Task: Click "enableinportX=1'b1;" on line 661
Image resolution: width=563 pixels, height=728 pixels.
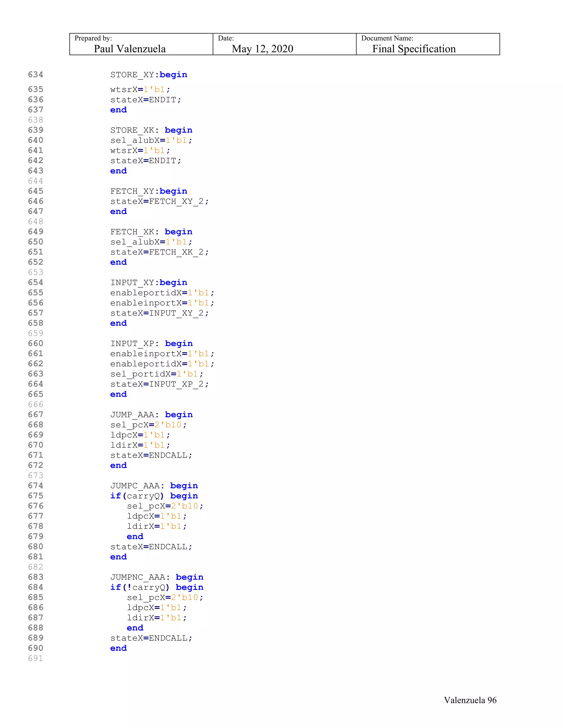Action: pos(162,354)
